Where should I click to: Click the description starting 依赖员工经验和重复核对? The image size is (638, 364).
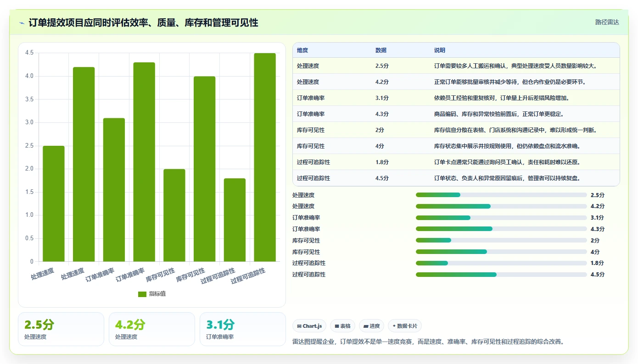tap(502, 98)
